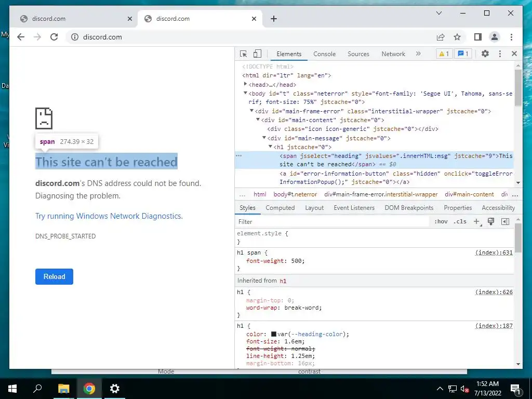Add a new style rule plus icon

click(477, 221)
